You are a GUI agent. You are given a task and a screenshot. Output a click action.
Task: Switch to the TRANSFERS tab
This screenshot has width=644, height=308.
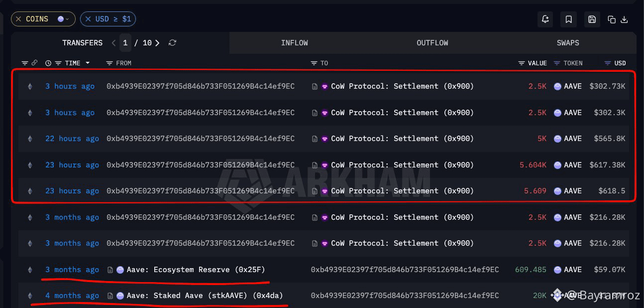(x=82, y=43)
